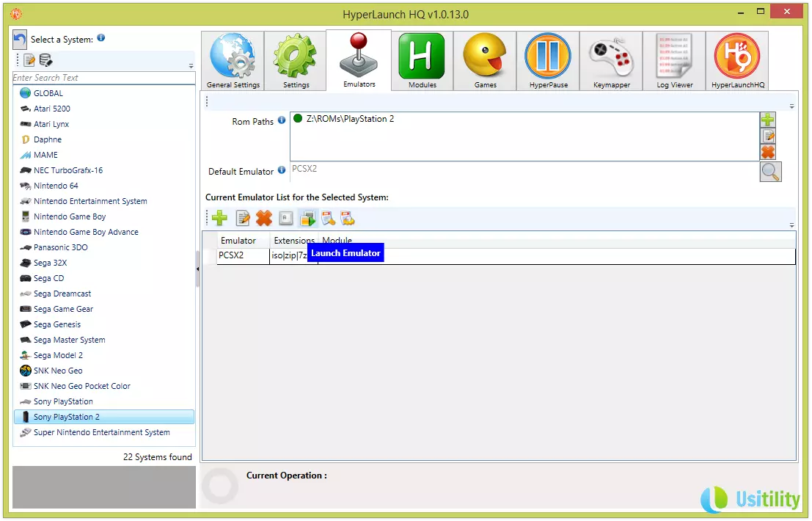This screenshot has height=521, width=812.
Task: Remove the rom path with red X
Action: click(767, 152)
